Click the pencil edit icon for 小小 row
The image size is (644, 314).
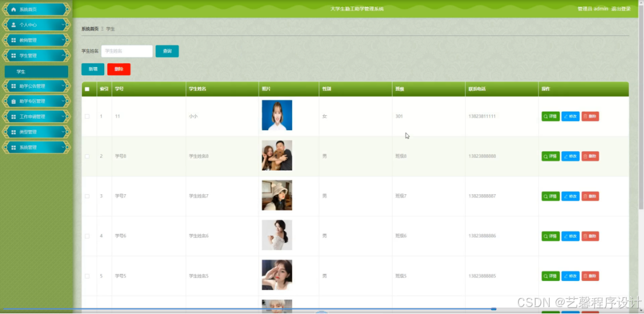click(x=566, y=116)
